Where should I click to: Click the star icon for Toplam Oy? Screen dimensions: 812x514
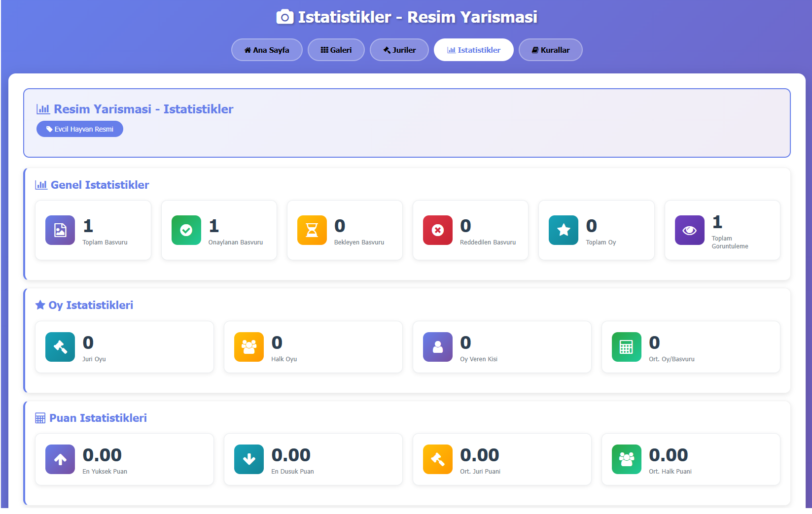click(x=564, y=230)
